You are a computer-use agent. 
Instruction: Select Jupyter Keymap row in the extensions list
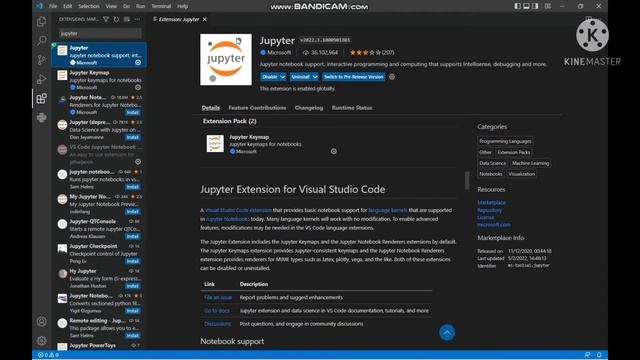pyautogui.click(x=99, y=80)
